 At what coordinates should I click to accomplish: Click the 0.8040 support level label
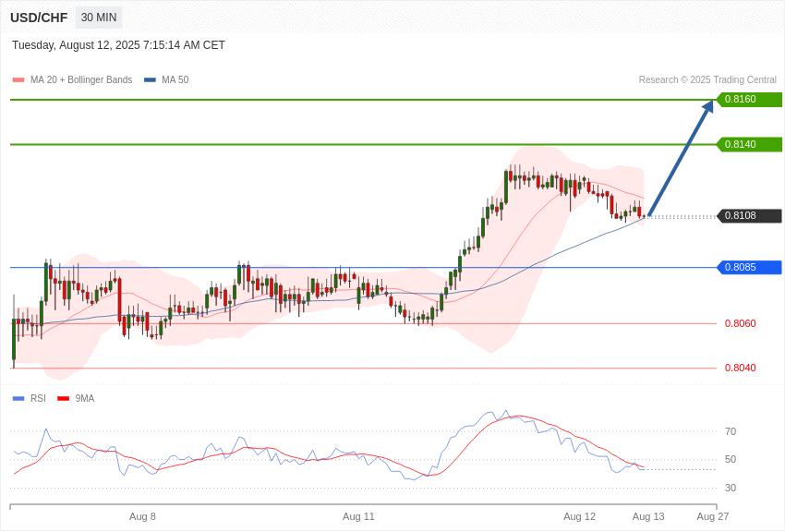pyautogui.click(x=741, y=368)
